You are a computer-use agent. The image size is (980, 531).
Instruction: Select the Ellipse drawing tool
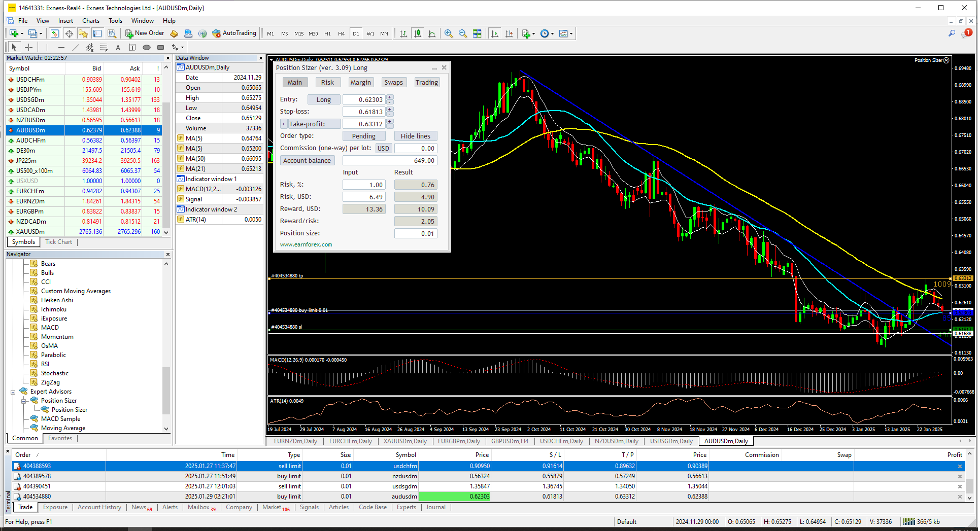(147, 47)
